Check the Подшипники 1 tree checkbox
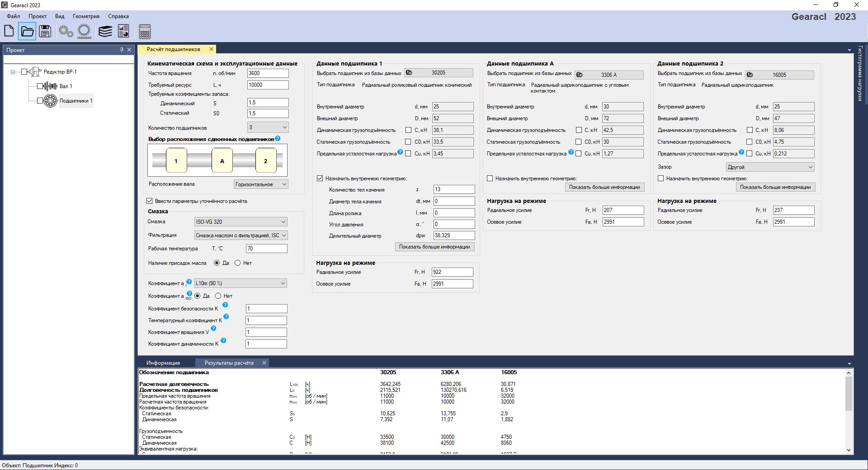 click(x=40, y=100)
